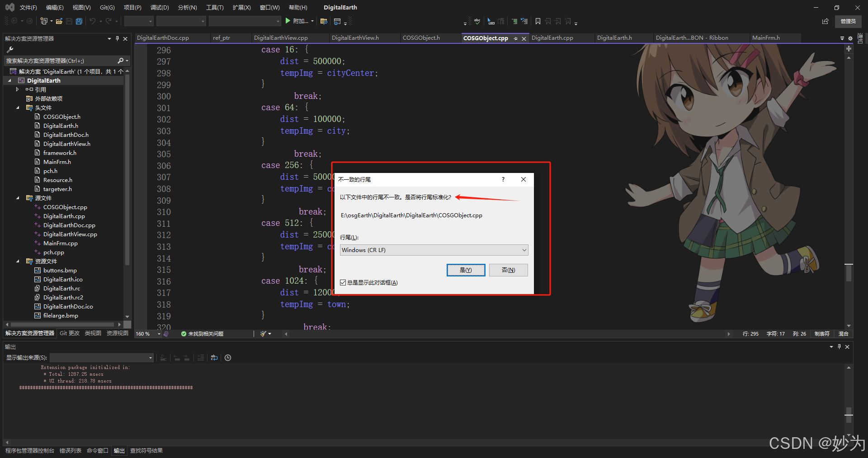This screenshot has width=868, height=458.
Task: Click the 制表符 indent indicator
Action: point(822,334)
